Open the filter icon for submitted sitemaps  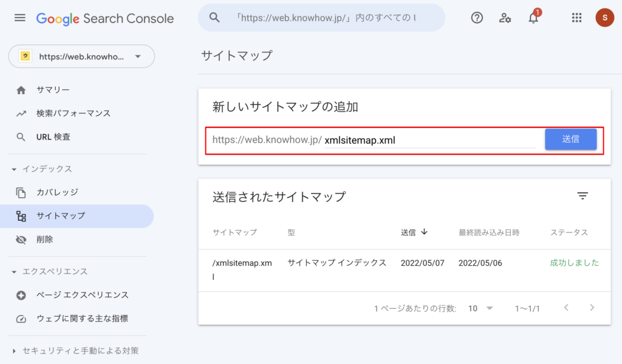583,196
